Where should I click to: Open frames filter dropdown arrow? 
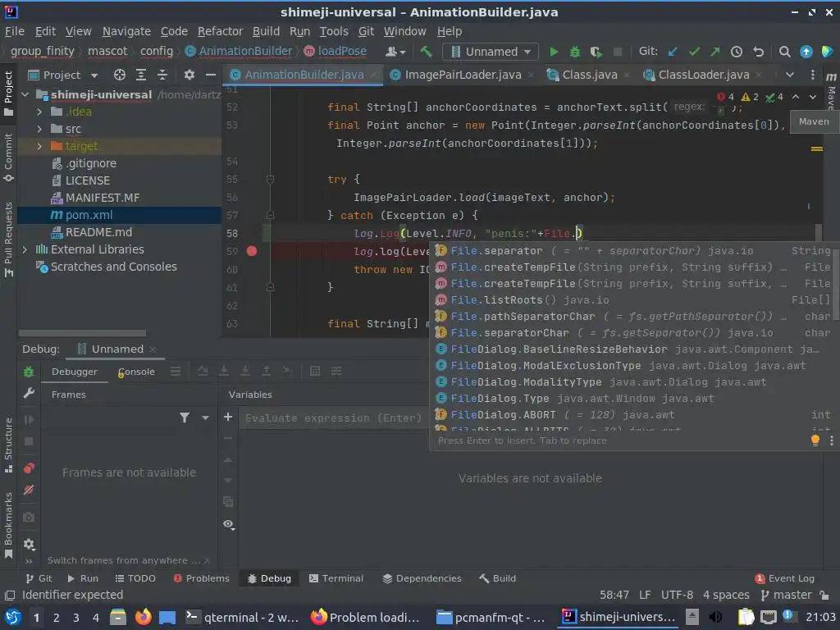click(205, 418)
